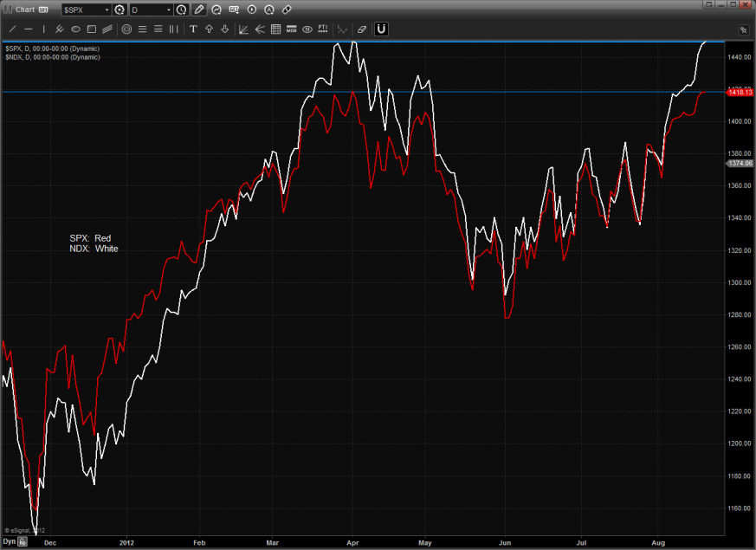Select the vertical time zone bars tool
The height and width of the screenshot is (550, 756).
tap(173, 29)
